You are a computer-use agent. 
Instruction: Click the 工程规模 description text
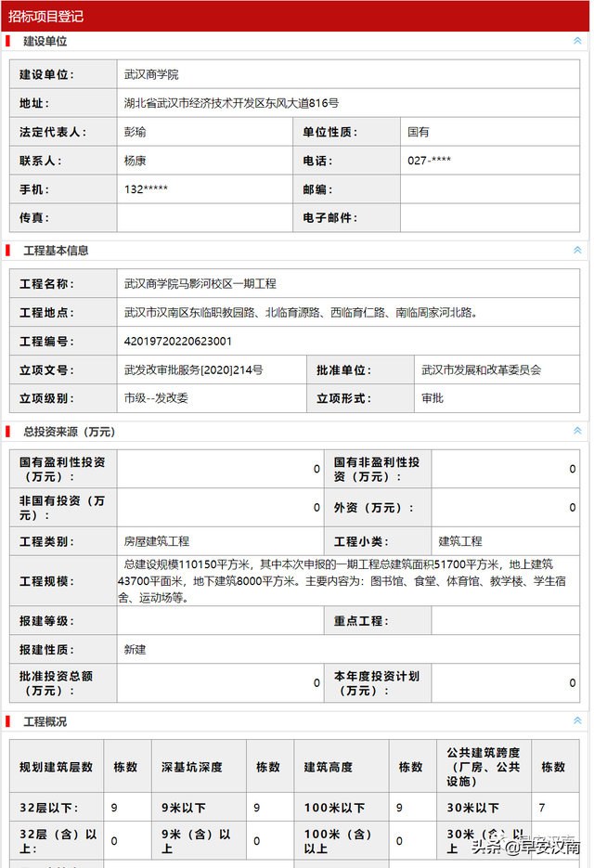(x=342, y=581)
